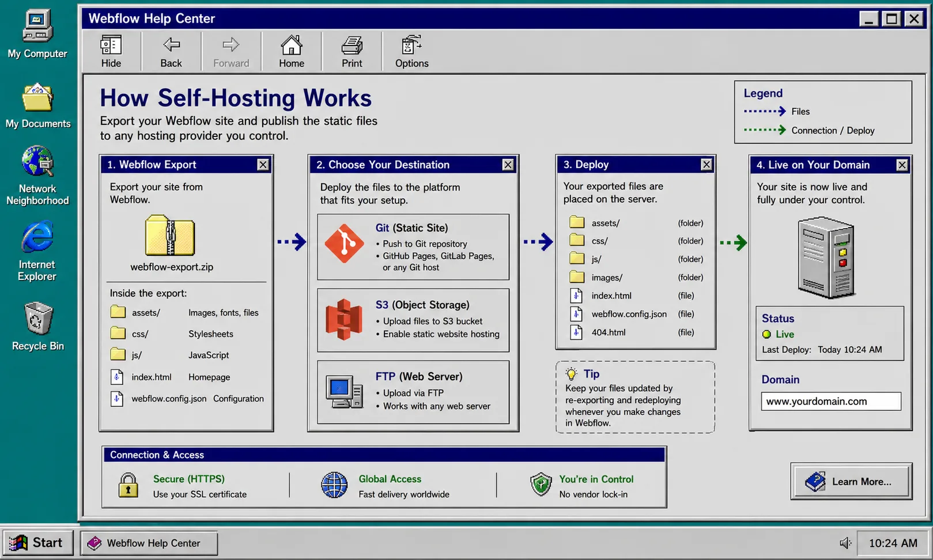The width and height of the screenshot is (933, 560).
Task: Click css/ row in Deploy panel
Action: (636, 241)
